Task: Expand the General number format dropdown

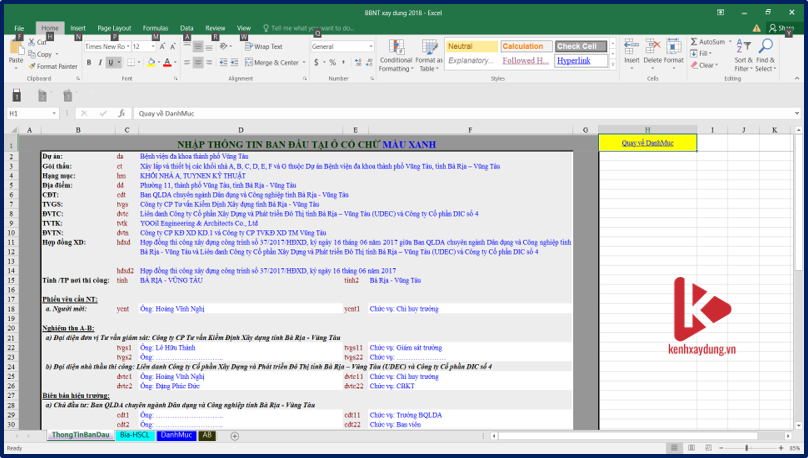Action: [370, 46]
